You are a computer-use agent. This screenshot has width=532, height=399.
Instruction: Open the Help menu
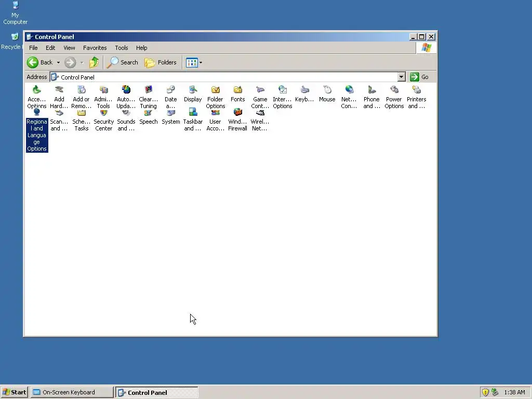point(141,48)
